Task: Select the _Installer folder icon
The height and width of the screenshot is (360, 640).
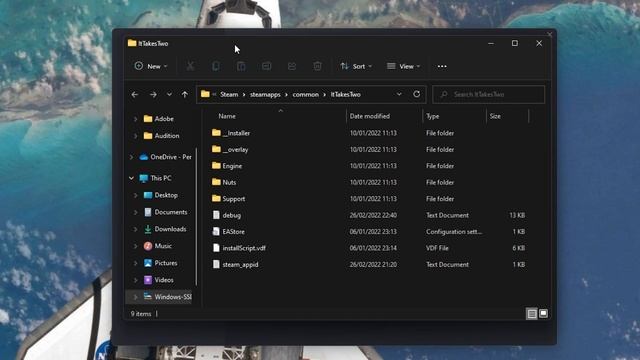Action: pyautogui.click(x=216, y=133)
